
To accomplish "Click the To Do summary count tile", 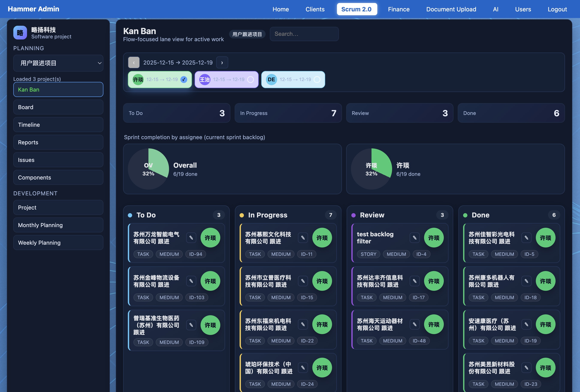I will (x=177, y=113).
